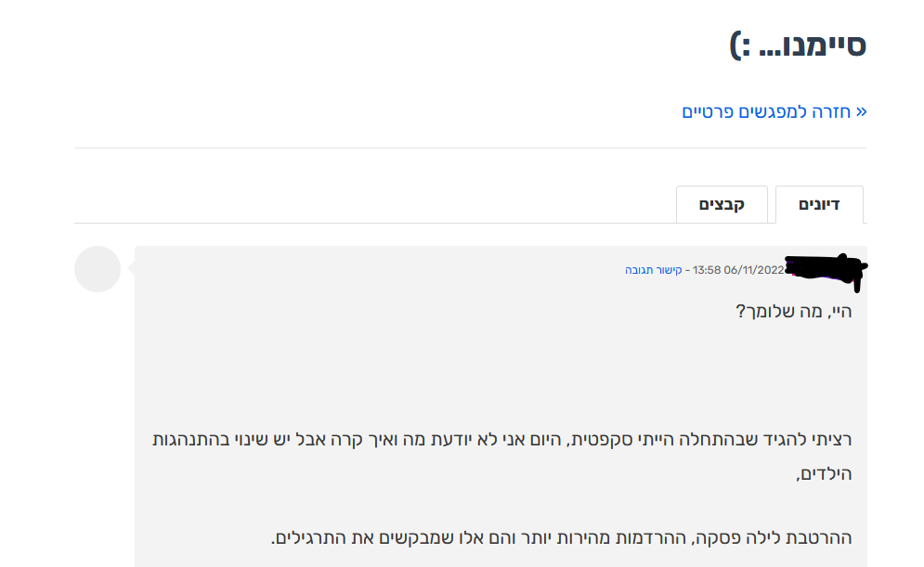Open the דיונים tab
Image resolution: width=924 pixels, height=567 pixels.
click(819, 204)
